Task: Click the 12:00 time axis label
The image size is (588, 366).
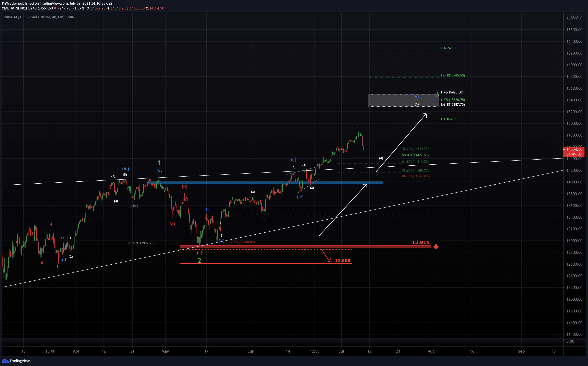Action: (315, 351)
